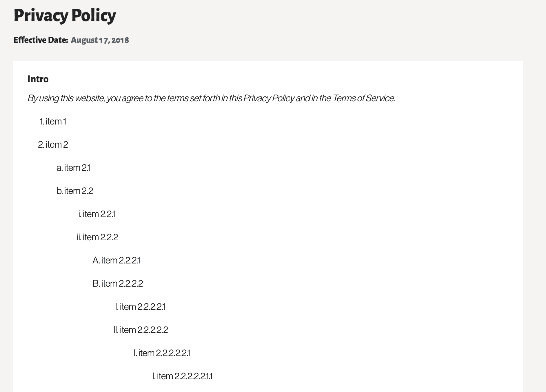
Task: Click the Privacy Policy page heading
Action: pyautogui.click(x=65, y=15)
